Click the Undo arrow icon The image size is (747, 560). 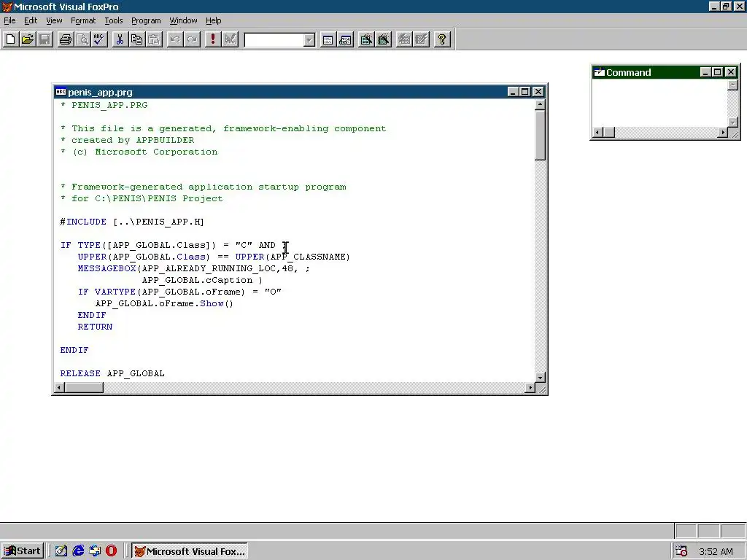coord(175,39)
